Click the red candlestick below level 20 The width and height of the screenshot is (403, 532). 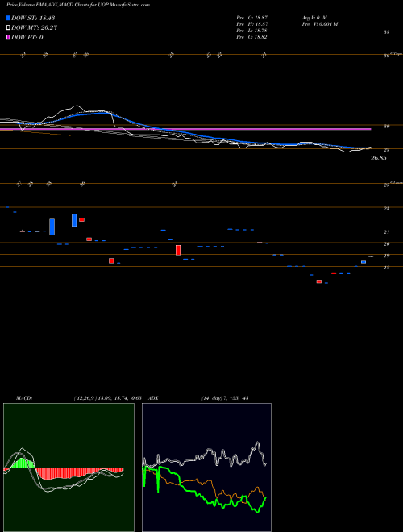(178, 250)
